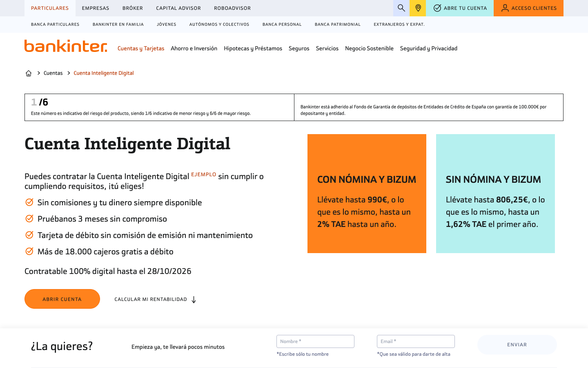Click the Enviar button
Screen dimensions: 588x368
517,345
